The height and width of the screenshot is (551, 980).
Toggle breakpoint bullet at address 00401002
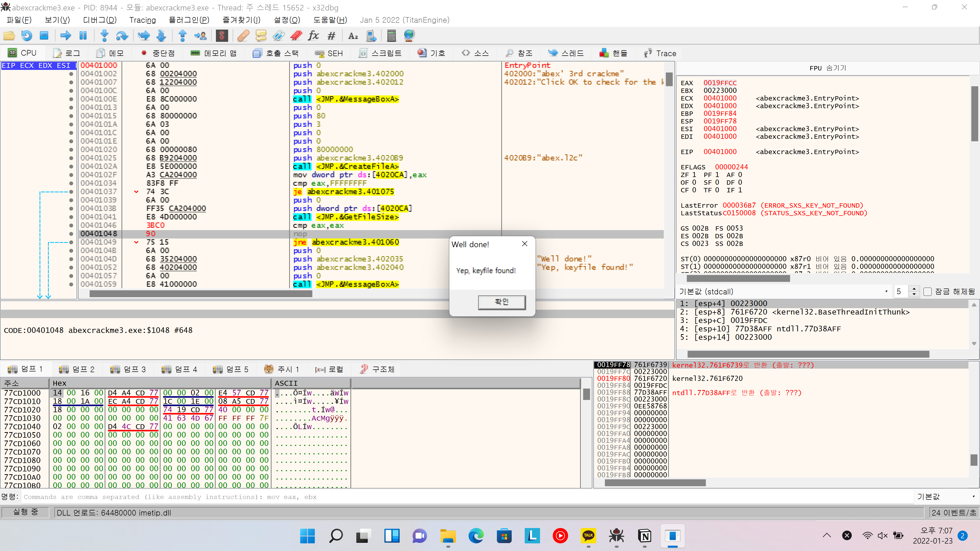pyautogui.click(x=71, y=74)
